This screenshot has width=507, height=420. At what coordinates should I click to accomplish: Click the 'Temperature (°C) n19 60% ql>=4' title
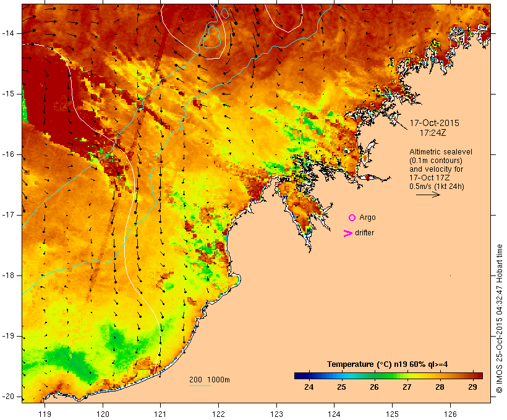tap(388, 364)
